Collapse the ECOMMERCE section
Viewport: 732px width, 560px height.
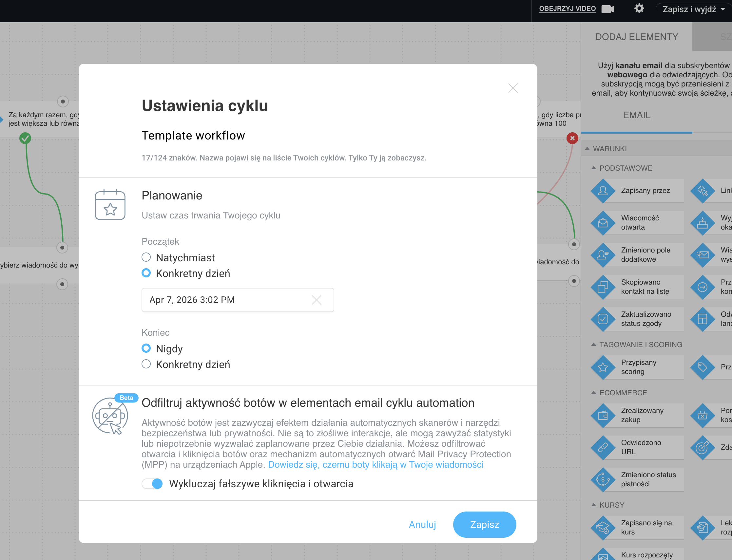point(594,393)
